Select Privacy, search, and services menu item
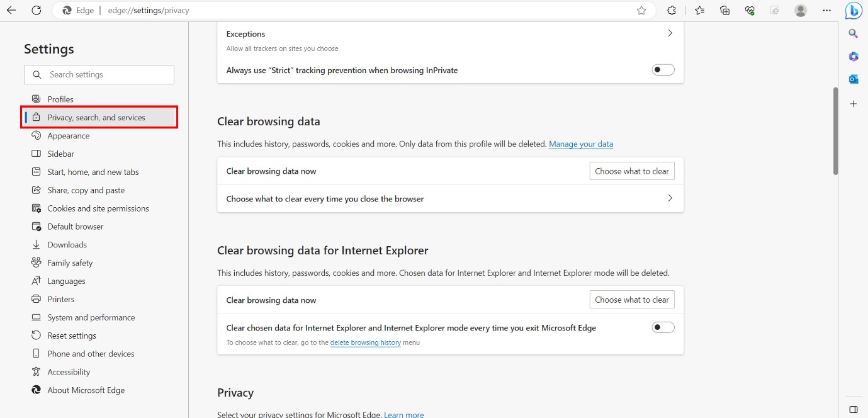Viewport: 868px width, 418px height. (99, 118)
